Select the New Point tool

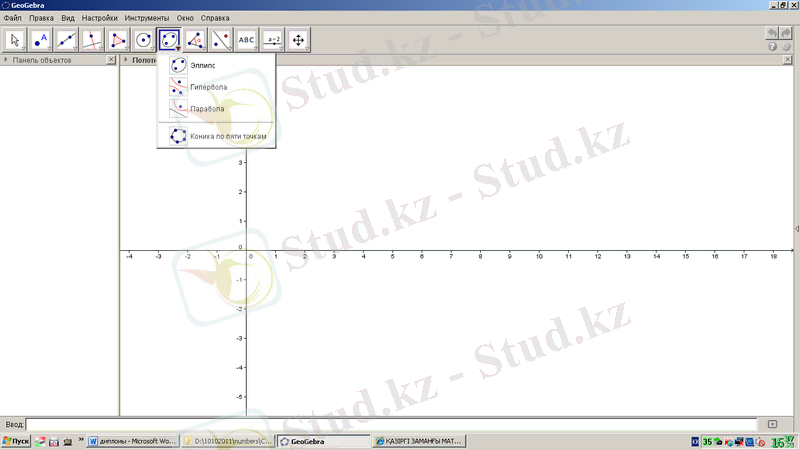pos(40,40)
